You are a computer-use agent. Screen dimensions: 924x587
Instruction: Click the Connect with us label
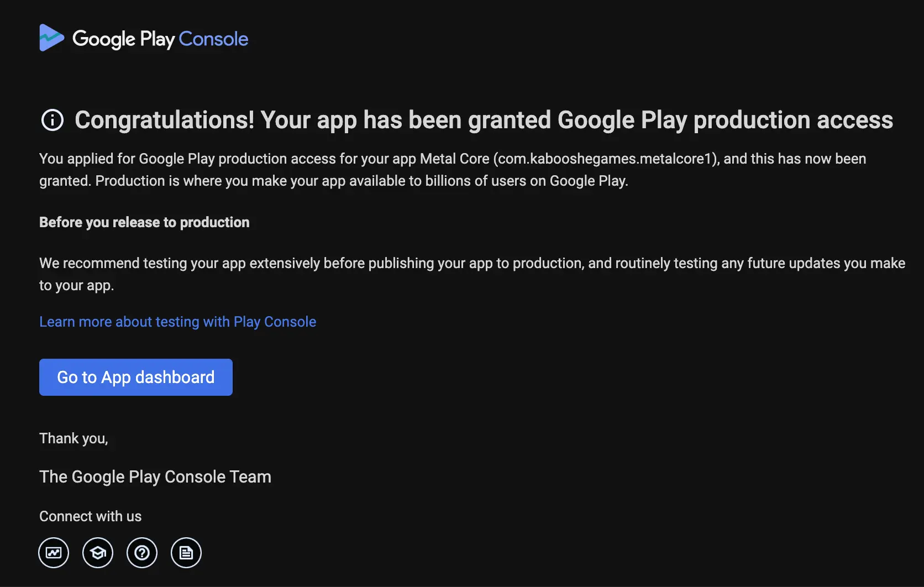point(91,516)
